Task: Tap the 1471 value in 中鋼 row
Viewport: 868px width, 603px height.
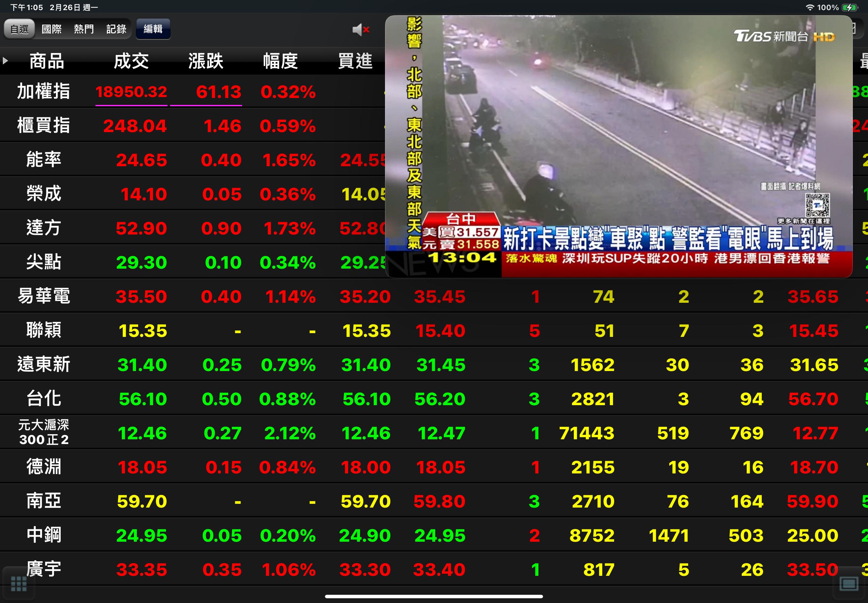Action: click(669, 536)
